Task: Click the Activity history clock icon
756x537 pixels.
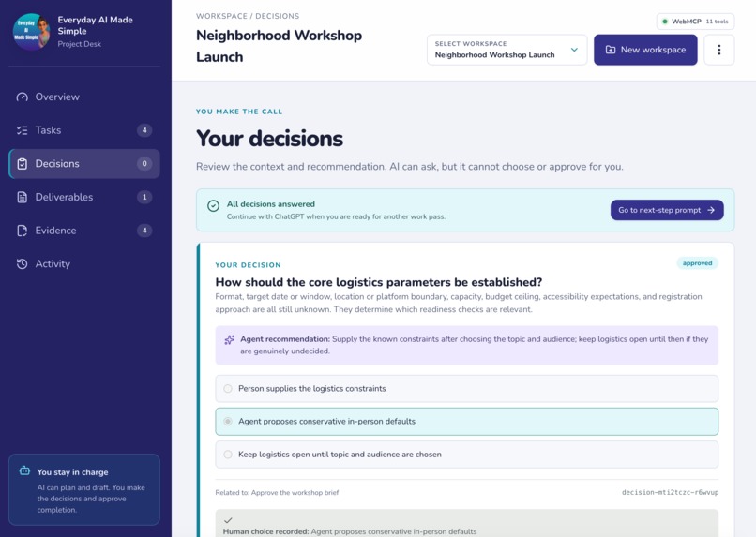Action: click(22, 263)
